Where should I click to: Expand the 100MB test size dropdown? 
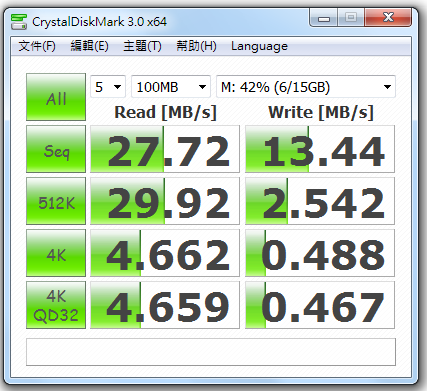pos(171,87)
